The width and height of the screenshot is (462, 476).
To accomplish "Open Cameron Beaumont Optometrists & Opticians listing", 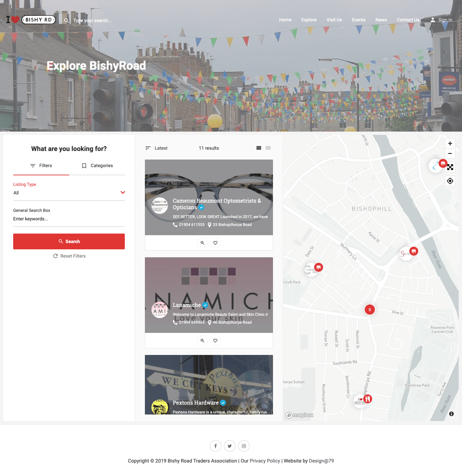I will 217,204.
